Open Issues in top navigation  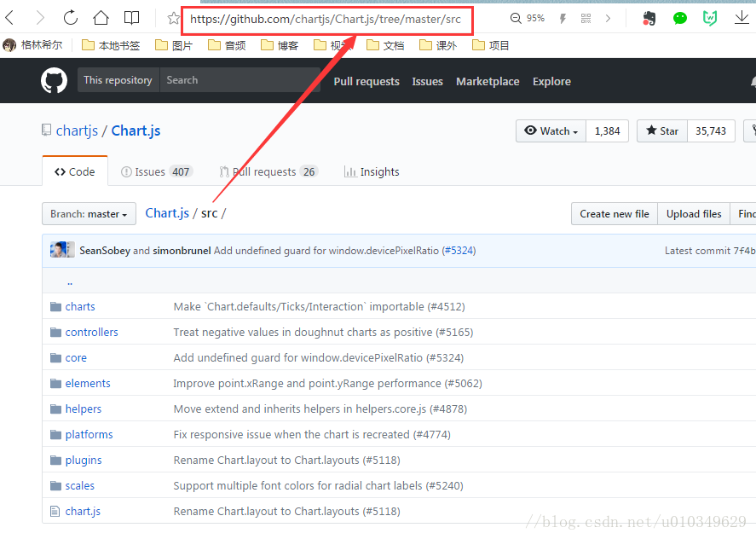coord(427,82)
